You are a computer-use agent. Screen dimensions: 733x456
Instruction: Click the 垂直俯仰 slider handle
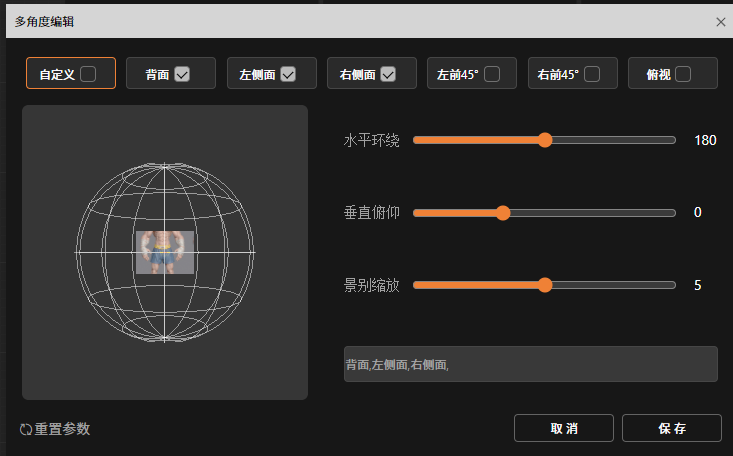coord(503,213)
